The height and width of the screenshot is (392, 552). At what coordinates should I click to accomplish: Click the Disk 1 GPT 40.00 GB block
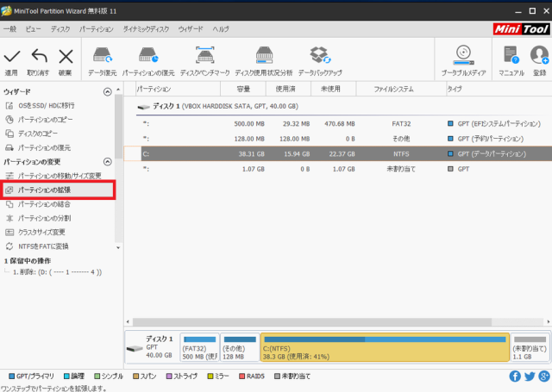(x=152, y=347)
